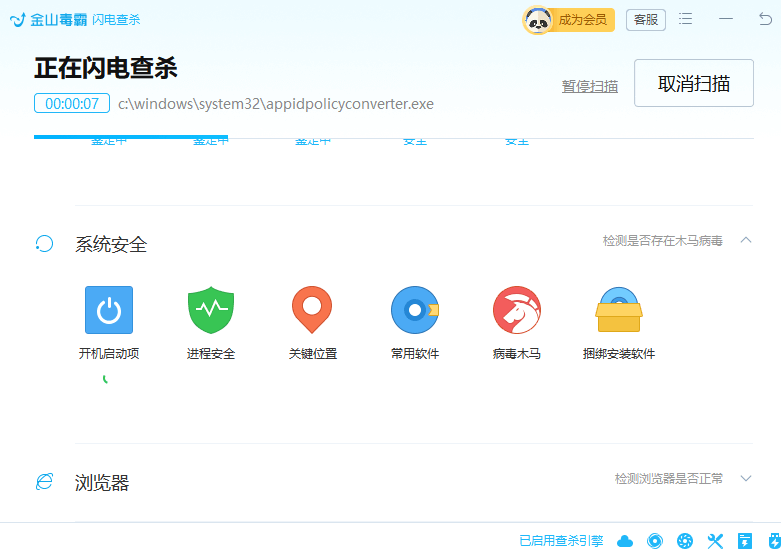Click the 成为会员 membership button

pyautogui.click(x=582, y=20)
